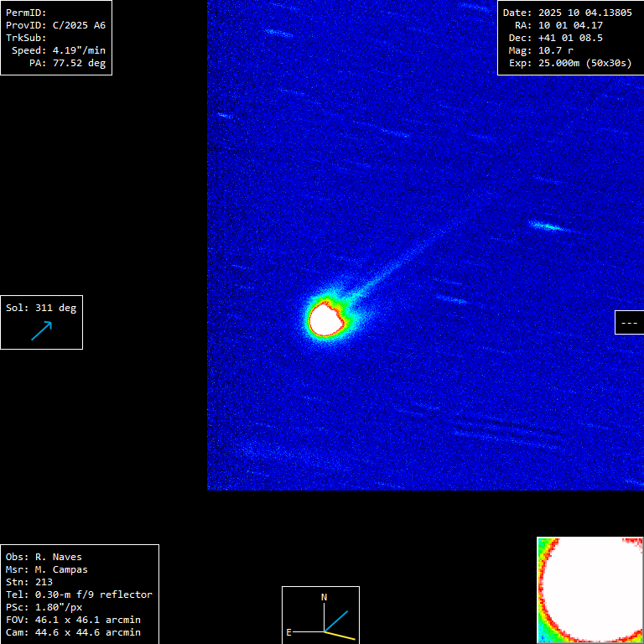Click the blue solar direction arrow
This screenshot has height=644, width=644.
[42, 330]
